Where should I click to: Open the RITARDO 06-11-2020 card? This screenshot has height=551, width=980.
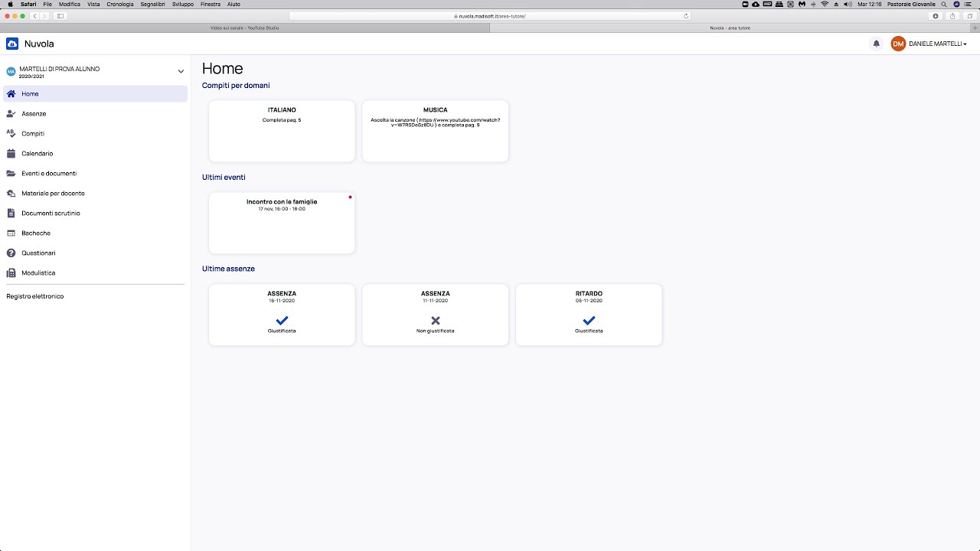pyautogui.click(x=589, y=315)
